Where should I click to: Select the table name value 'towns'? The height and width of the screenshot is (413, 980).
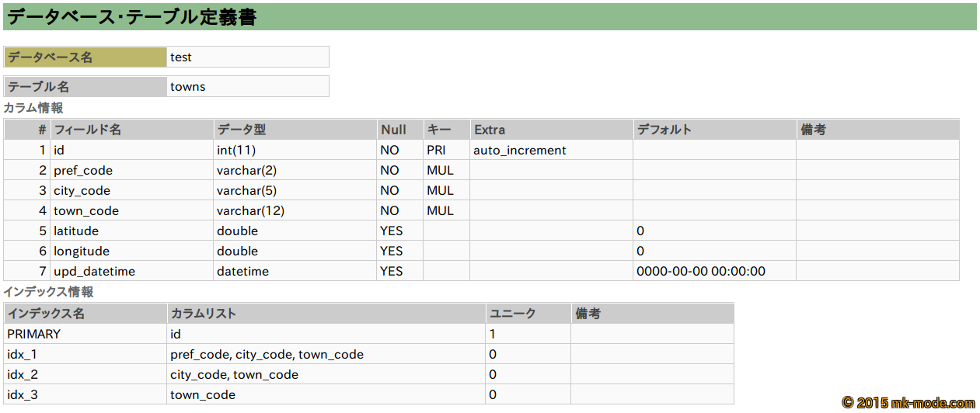pyautogui.click(x=188, y=87)
